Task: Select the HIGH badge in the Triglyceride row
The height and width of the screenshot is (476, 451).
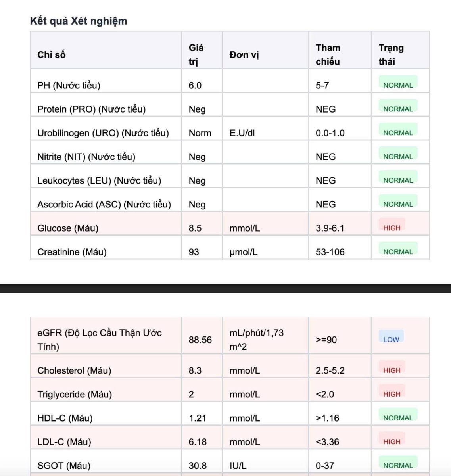Action: pyautogui.click(x=392, y=394)
